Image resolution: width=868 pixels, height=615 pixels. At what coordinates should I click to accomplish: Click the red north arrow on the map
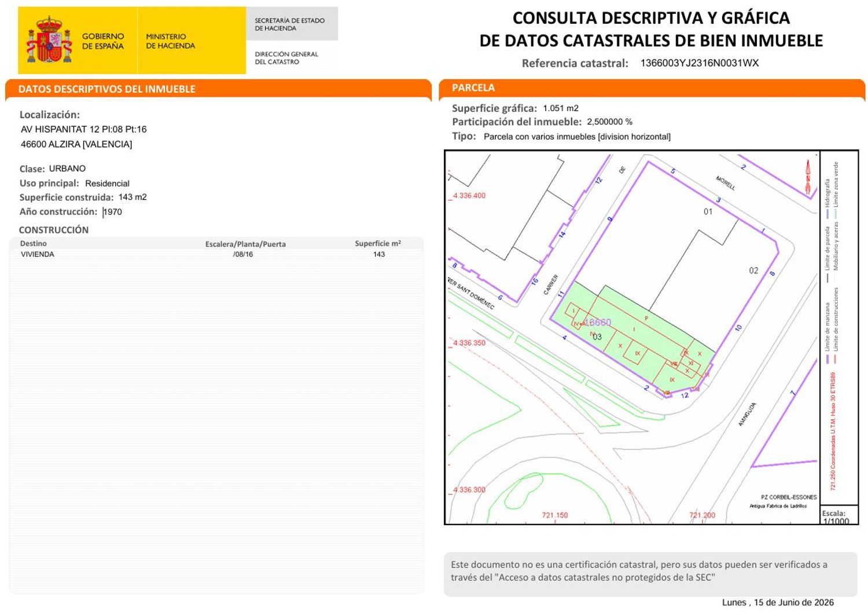808,176
